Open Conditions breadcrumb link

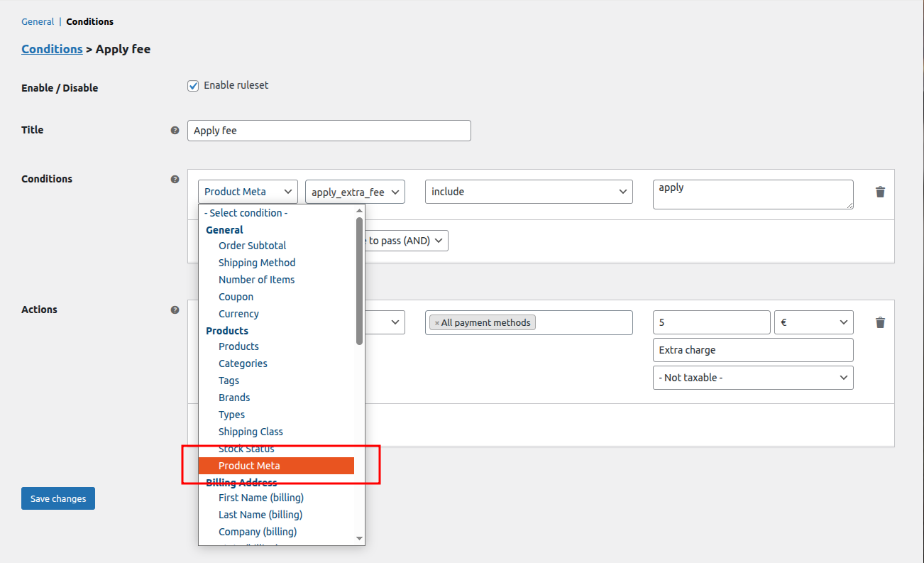point(52,49)
